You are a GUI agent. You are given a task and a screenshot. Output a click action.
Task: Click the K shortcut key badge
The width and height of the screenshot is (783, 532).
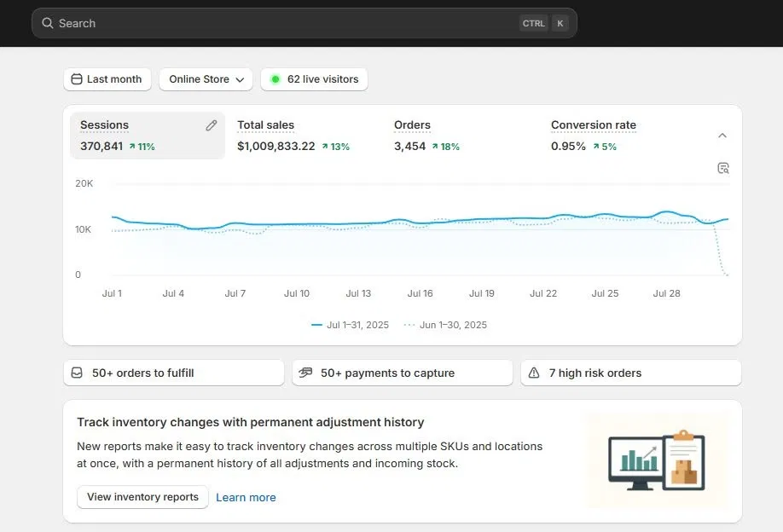[560, 24]
